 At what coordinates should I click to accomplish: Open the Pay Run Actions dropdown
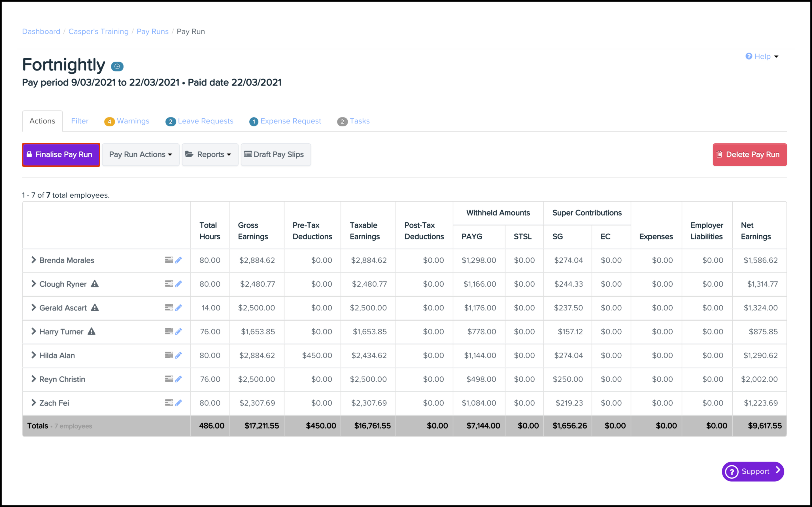(141, 155)
